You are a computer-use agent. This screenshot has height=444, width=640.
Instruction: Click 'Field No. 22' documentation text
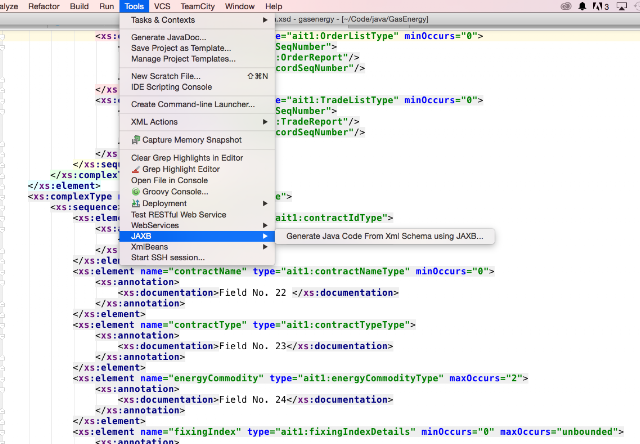click(x=253, y=293)
